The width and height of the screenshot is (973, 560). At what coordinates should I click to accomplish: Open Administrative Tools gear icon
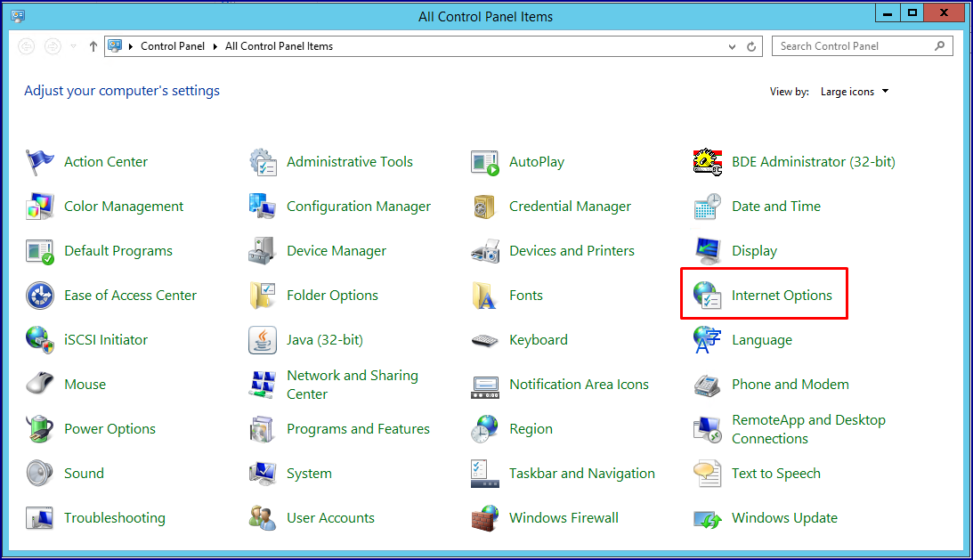point(263,162)
